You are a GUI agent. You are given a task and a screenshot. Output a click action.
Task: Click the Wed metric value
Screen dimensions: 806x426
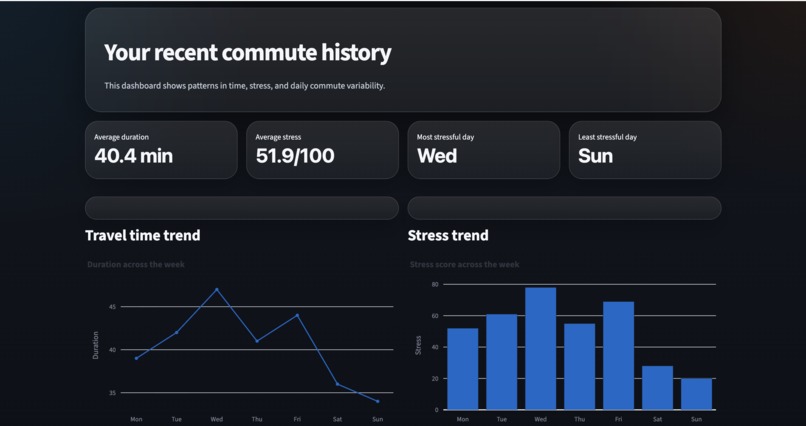click(437, 156)
